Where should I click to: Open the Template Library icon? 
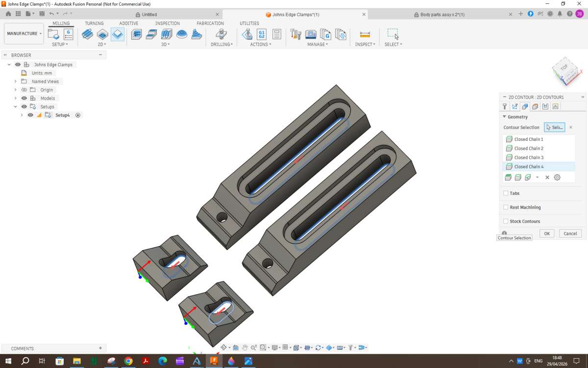(x=341, y=34)
